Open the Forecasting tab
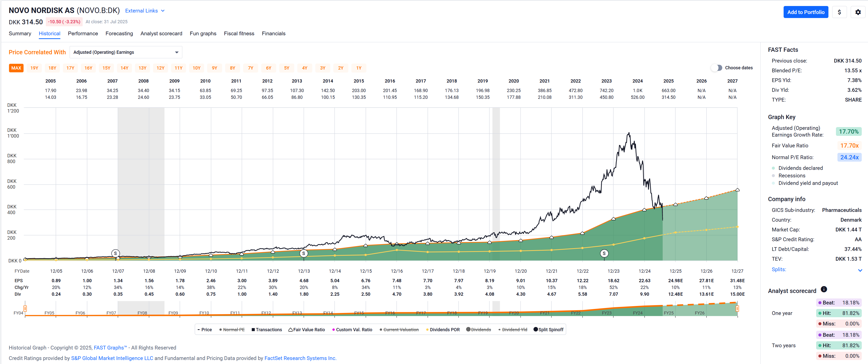This screenshot has height=364, width=868. [119, 33]
